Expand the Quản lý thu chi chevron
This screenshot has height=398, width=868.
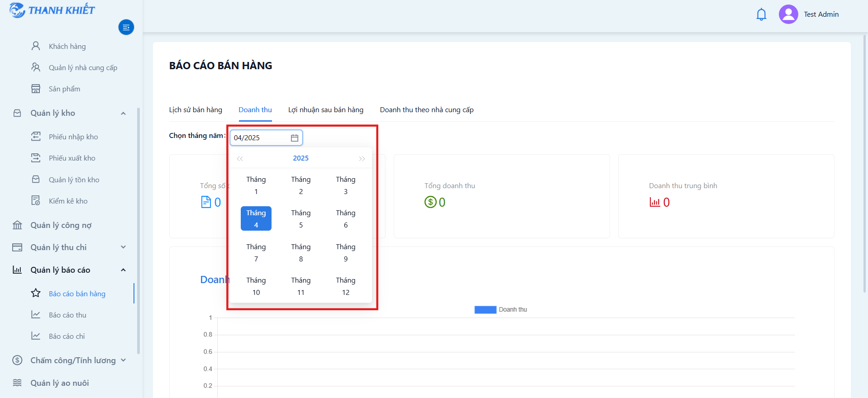(x=123, y=247)
